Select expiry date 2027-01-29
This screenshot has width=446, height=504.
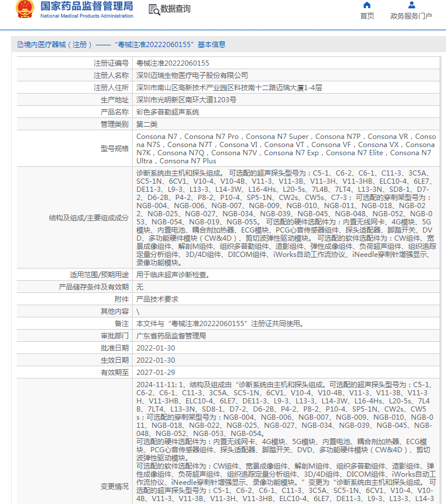(156, 373)
